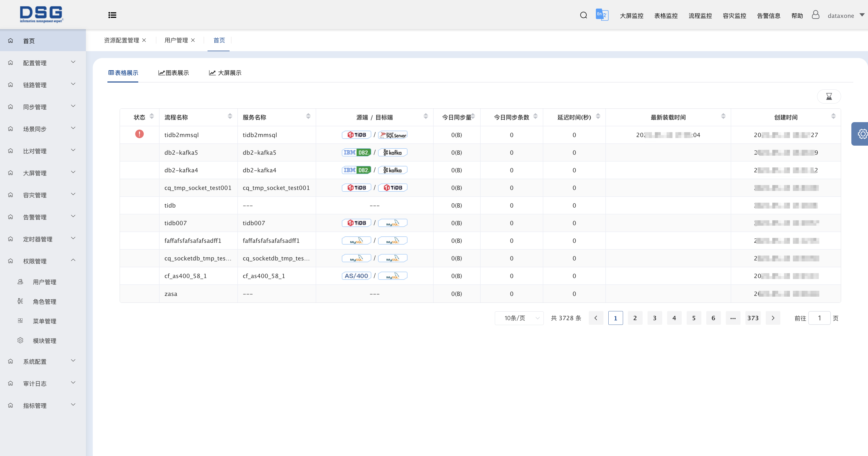Click the TiDB source icon for tidb007
Viewport: 868px width, 456px height.
356,223
